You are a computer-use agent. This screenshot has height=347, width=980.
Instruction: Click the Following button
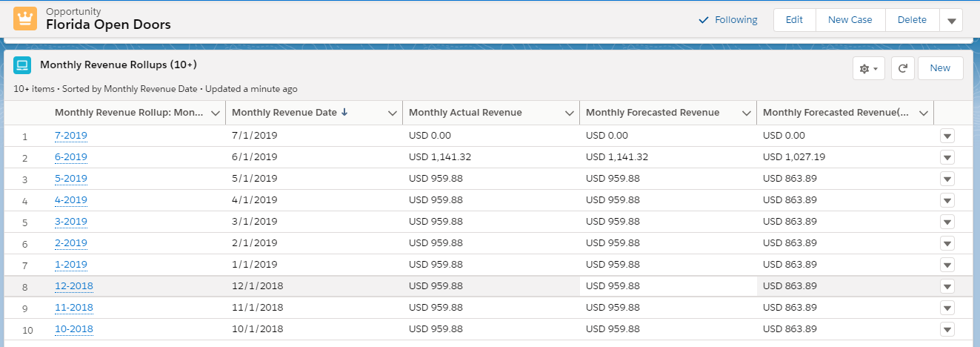click(728, 20)
